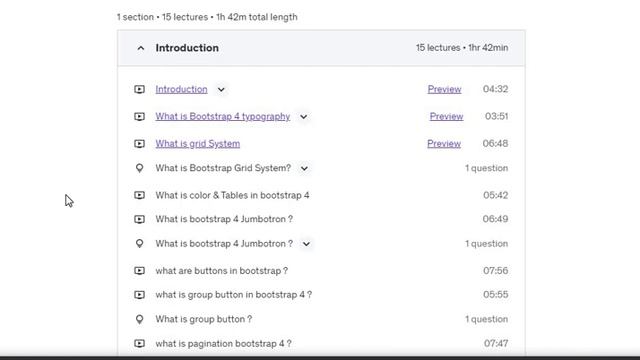Click 1 question label for group button quiz
Viewport: 640px width, 360px height.
[x=487, y=319]
